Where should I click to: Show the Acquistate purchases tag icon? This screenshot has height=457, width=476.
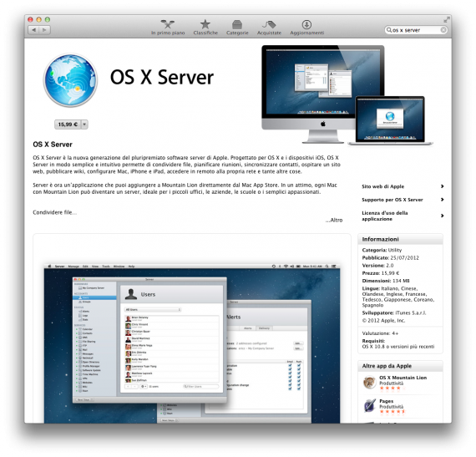(x=269, y=24)
